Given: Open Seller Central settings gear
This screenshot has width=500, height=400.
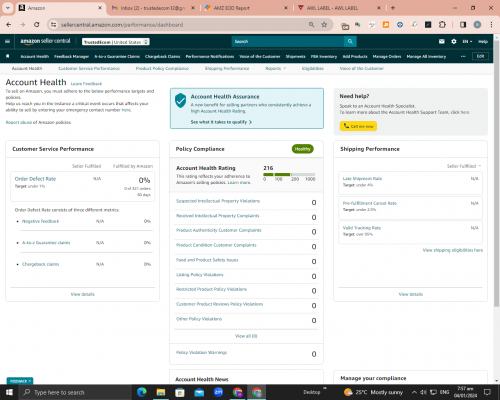Looking at the screenshot, I should tap(454, 41).
